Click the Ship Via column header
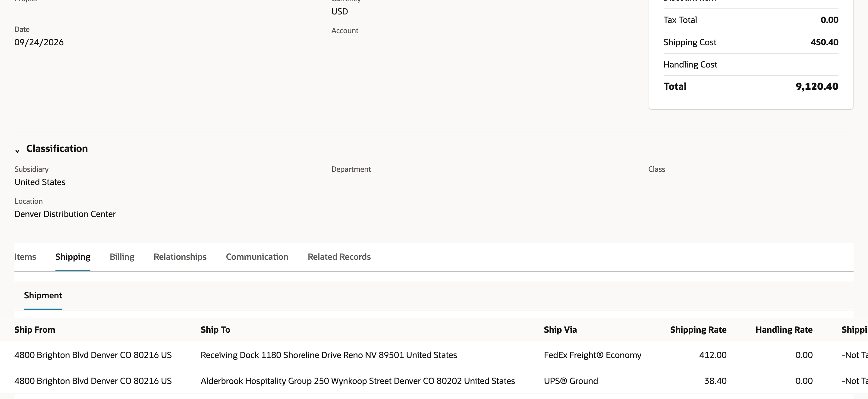This screenshot has height=399, width=868. click(560, 330)
